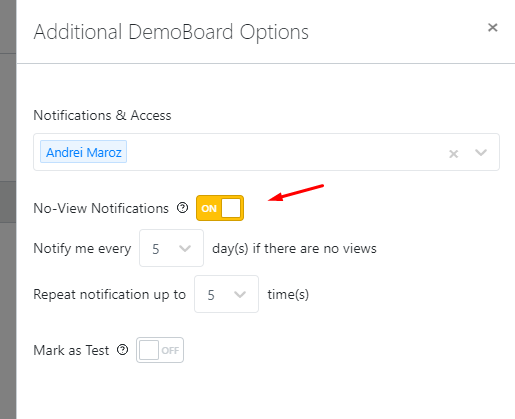515x419 pixels.
Task: Click the chevron in the days selector
Action: [185, 248]
